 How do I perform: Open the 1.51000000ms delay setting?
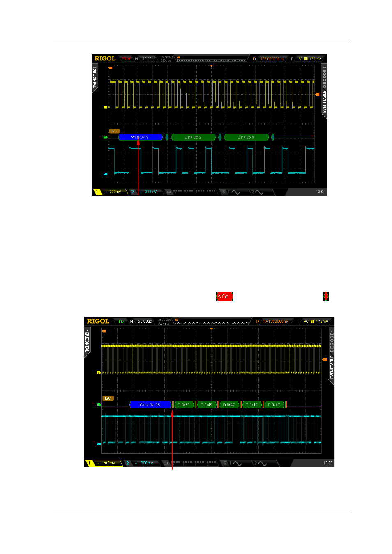[276, 322]
